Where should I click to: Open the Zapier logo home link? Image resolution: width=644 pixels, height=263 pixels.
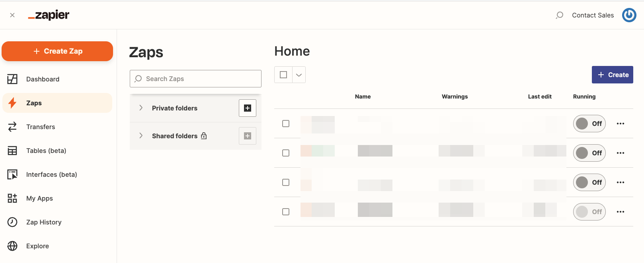pyautogui.click(x=49, y=15)
